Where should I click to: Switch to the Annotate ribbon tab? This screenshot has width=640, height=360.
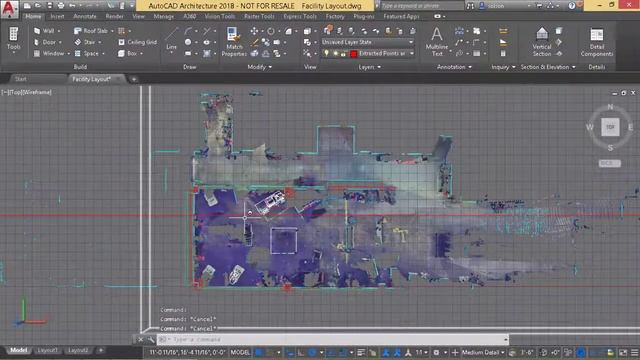coord(85,16)
